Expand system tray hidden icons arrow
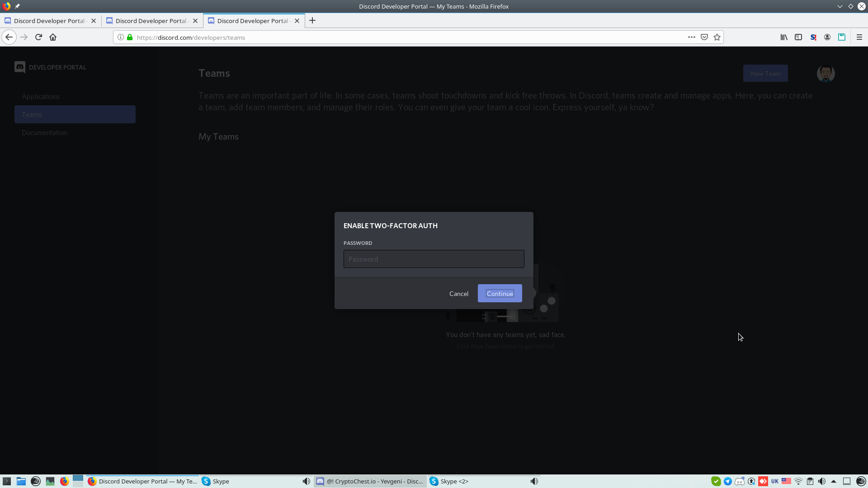 (834, 481)
